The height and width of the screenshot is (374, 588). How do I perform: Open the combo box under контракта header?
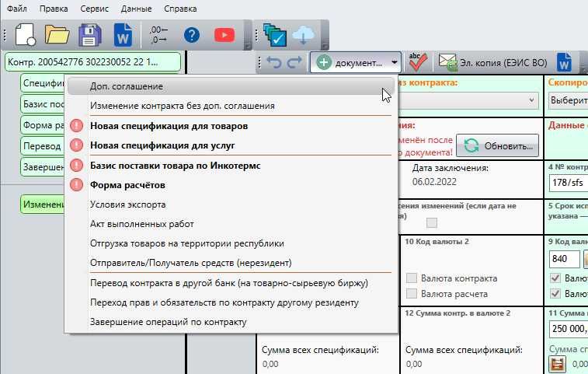468,100
